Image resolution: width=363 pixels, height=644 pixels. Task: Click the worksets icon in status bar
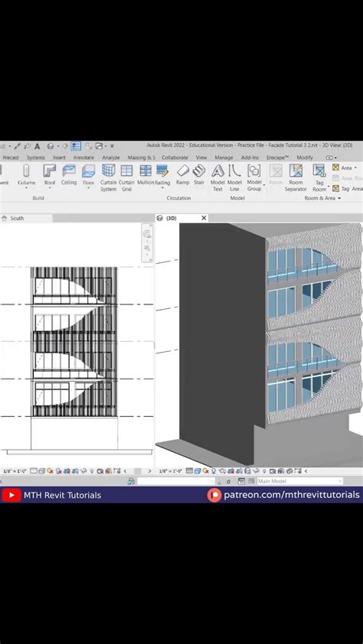coord(131,481)
